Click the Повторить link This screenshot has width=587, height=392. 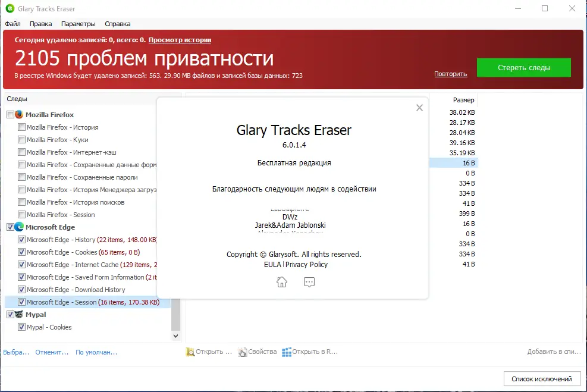point(451,74)
